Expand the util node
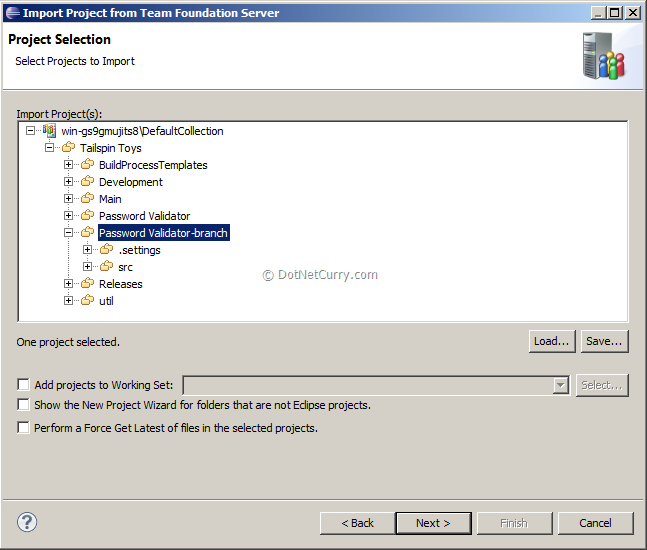Image resolution: width=647 pixels, height=550 pixels. (68, 301)
